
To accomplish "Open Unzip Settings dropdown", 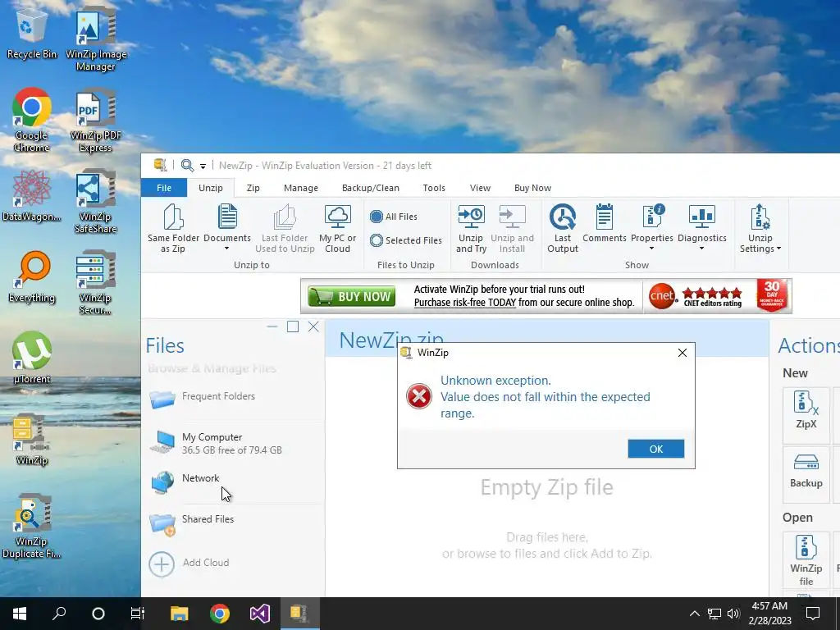I will click(x=760, y=229).
